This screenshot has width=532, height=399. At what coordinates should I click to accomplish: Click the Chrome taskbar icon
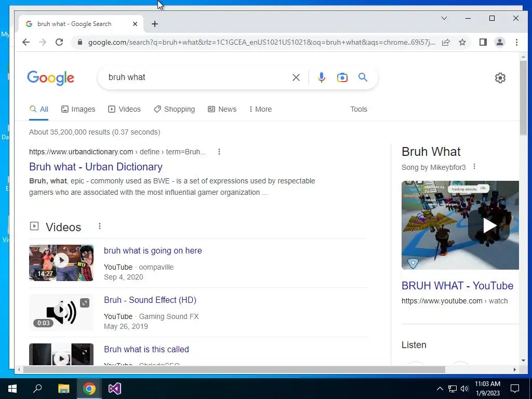[x=89, y=389]
